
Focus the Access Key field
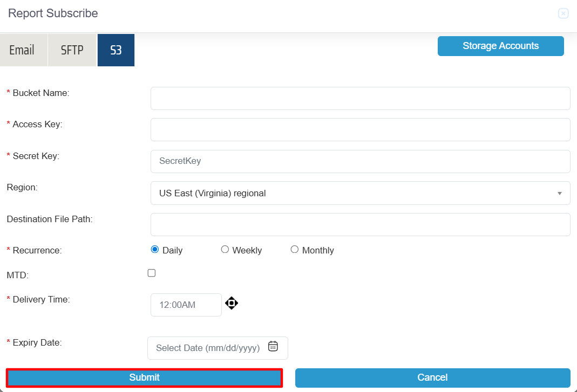coord(360,129)
